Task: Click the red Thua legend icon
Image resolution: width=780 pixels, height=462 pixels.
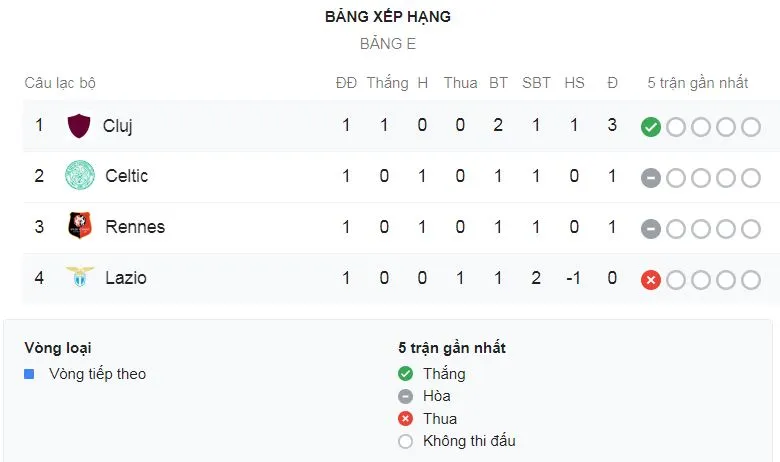Action: pyautogui.click(x=405, y=418)
